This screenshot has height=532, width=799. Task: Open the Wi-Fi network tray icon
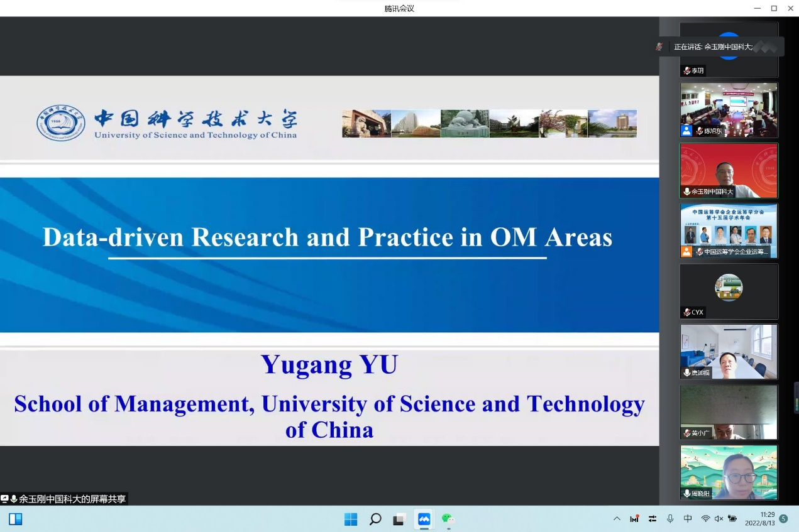(x=705, y=519)
